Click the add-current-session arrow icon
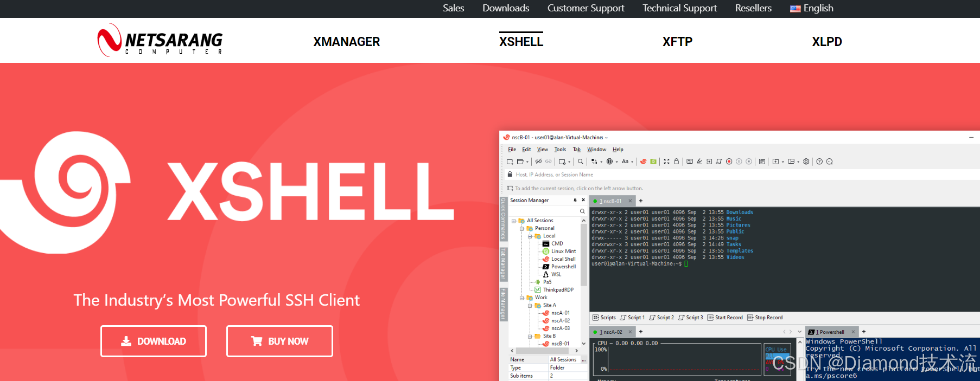The height and width of the screenshot is (381, 980). [x=510, y=189]
